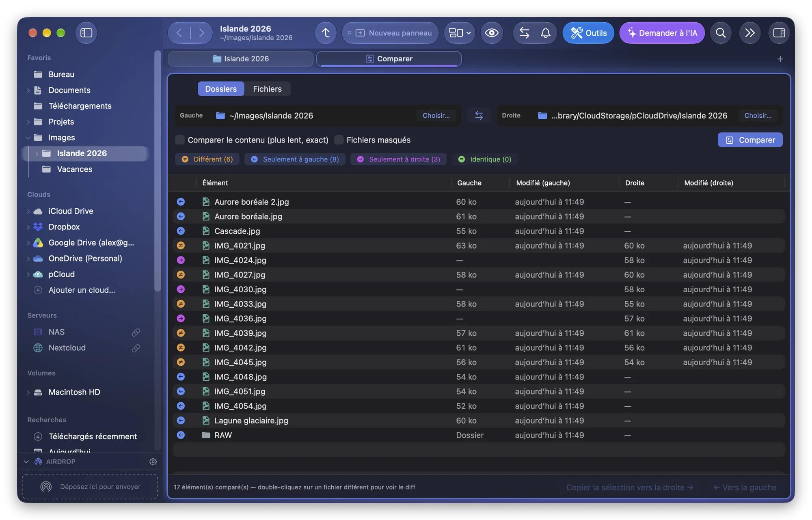
Task: Open the panel layout dropdown
Action: [x=460, y=33]
